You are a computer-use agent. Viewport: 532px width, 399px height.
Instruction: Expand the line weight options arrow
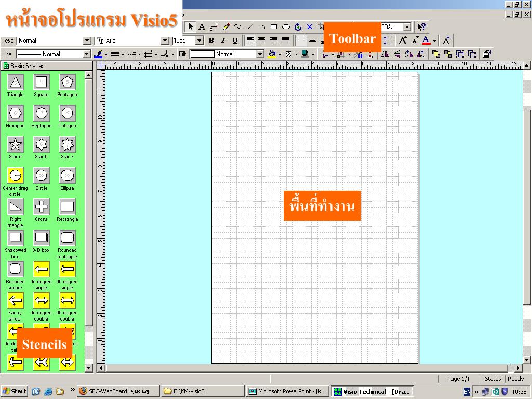pyautogui.click(x=123, y=54)
